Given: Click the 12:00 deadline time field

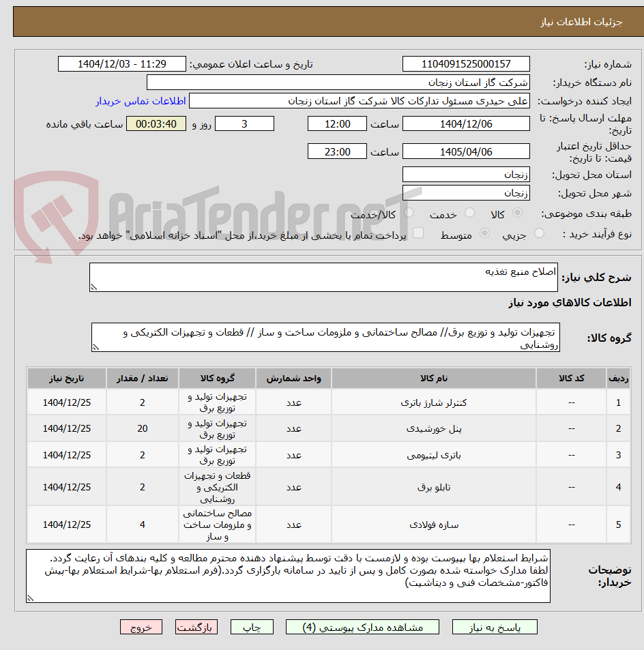Looking at the screenshot, I should [337, 123].
